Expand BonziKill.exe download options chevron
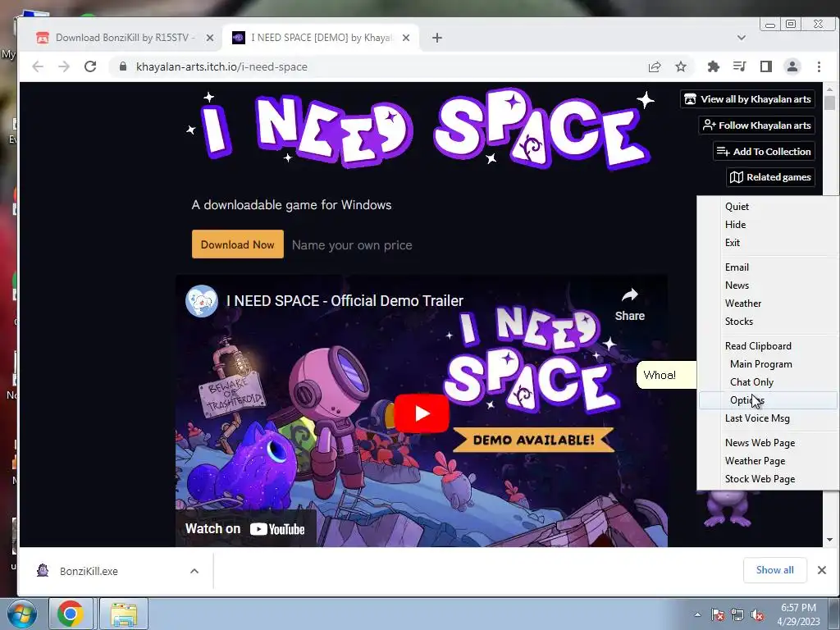The image size is (840, 630). pos(194,571)
